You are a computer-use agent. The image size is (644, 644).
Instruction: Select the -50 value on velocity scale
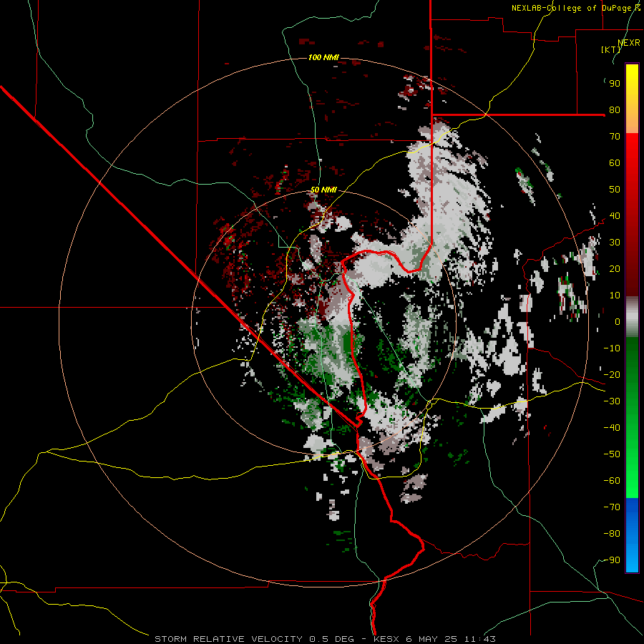tap(612, 454)
